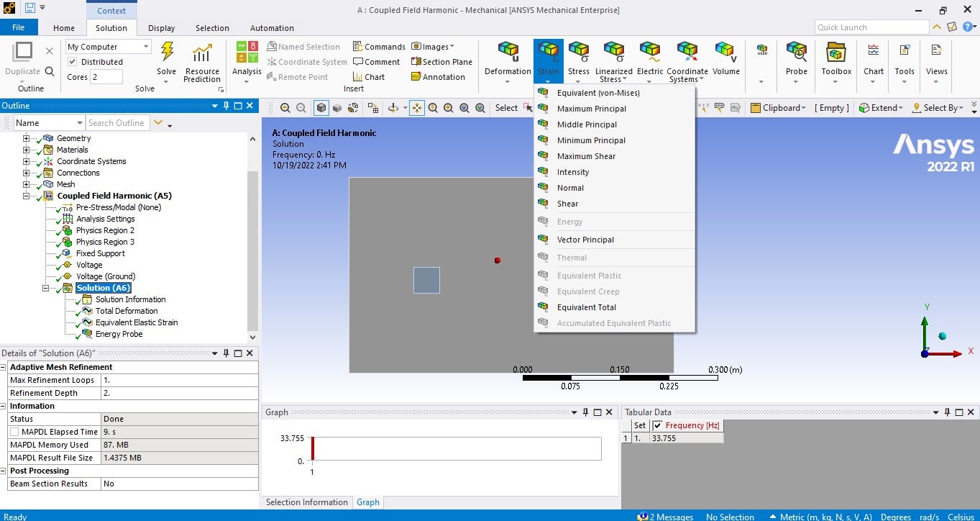Insert a Section Plane

coord(441,62)
